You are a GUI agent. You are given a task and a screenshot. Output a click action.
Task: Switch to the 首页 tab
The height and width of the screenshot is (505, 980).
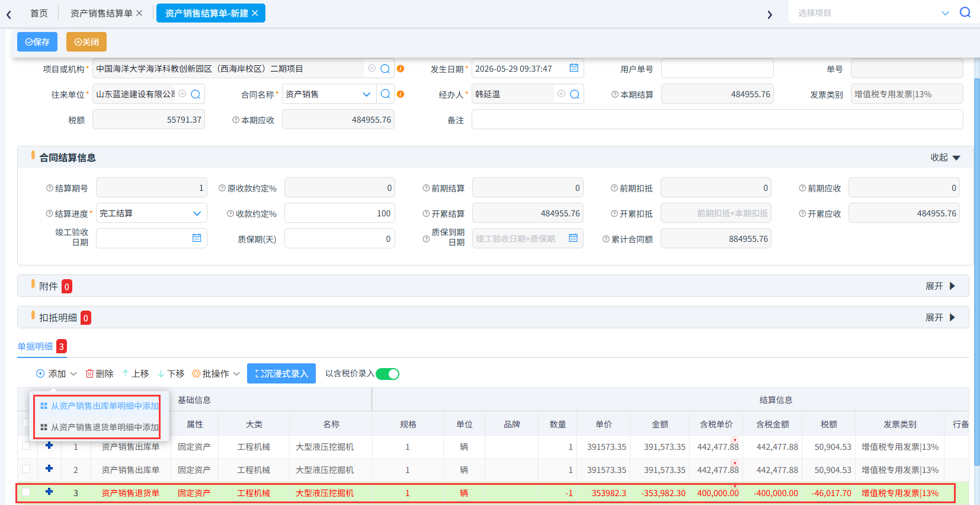pos(39,13)
